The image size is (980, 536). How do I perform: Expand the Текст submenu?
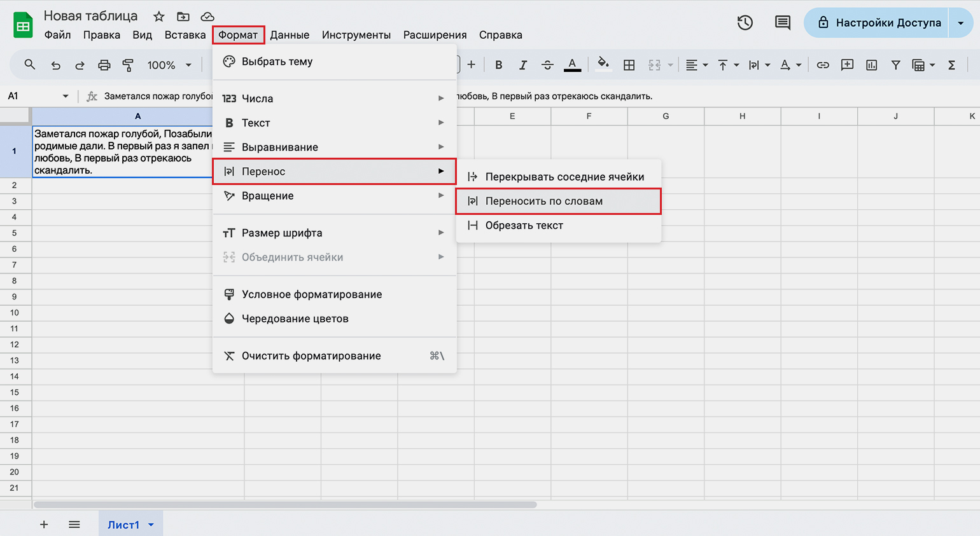point(335,123)
